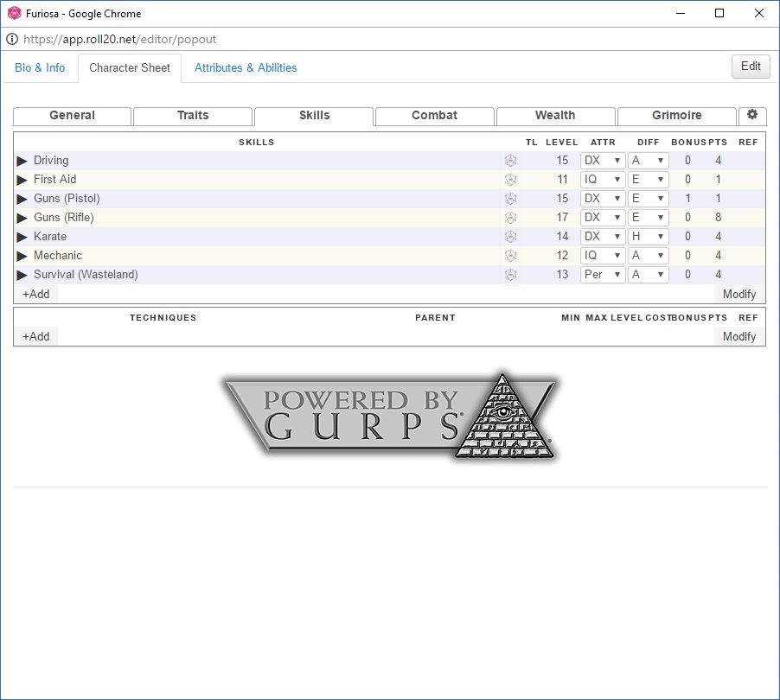
Task: Roll the Driving skill dice icon
Action: pos(510,161)
